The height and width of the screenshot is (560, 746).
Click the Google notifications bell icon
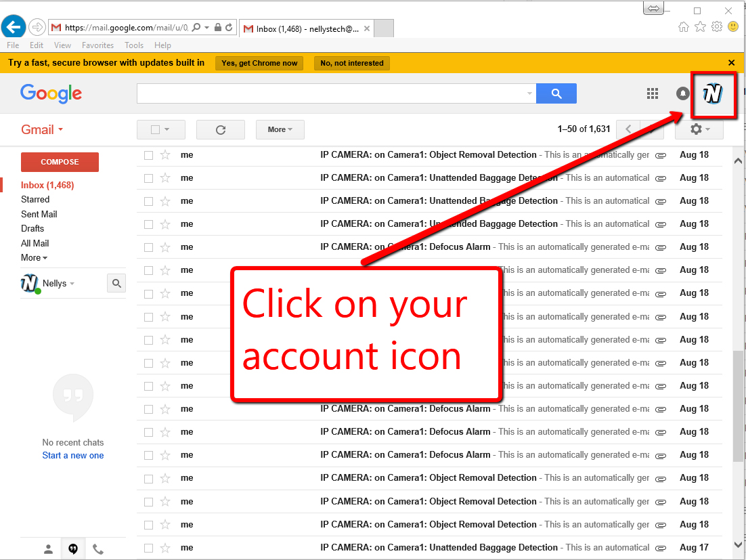pos(683,93)
